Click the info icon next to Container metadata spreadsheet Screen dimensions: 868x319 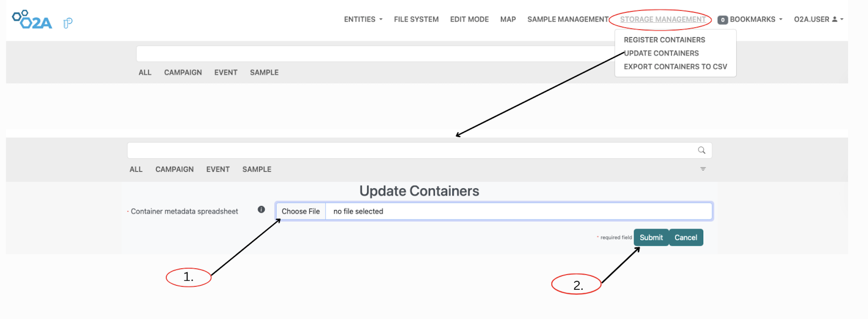coord(261,209)
